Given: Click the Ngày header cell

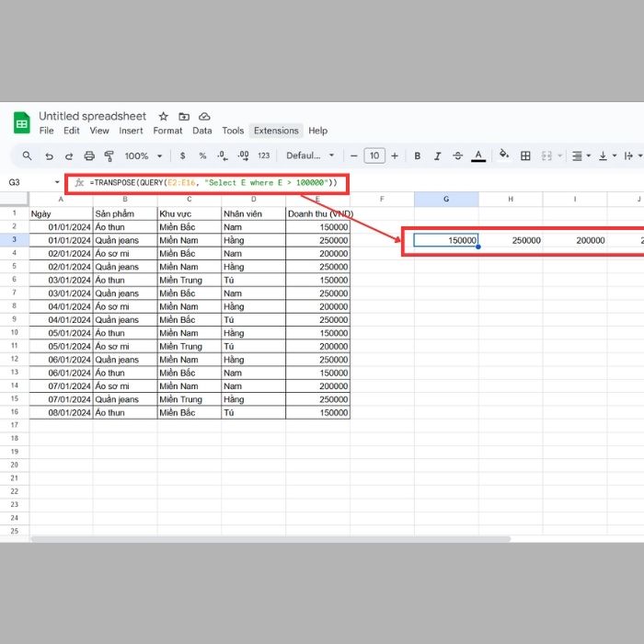Looking at the screenshot, I should pos(62,213).
